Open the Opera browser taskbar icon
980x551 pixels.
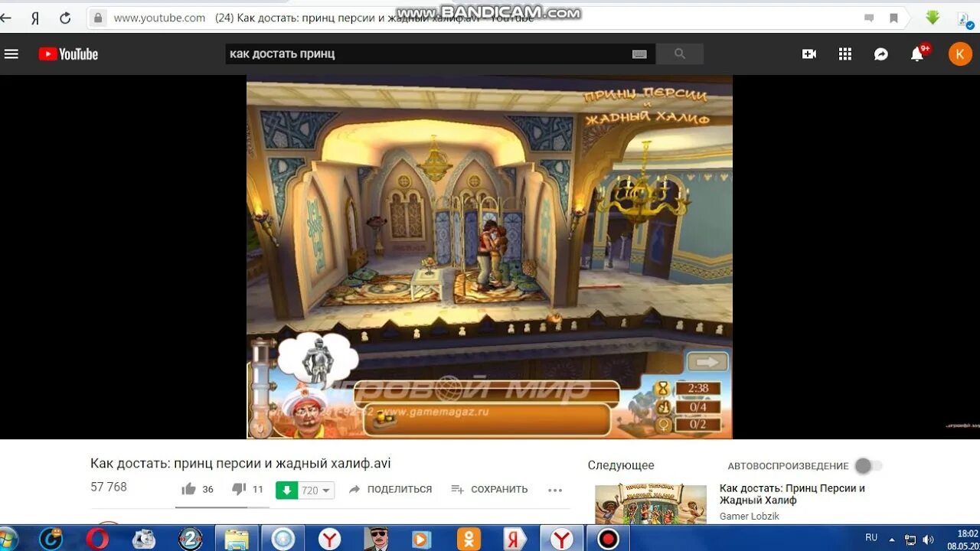click(x=97, y=539)
